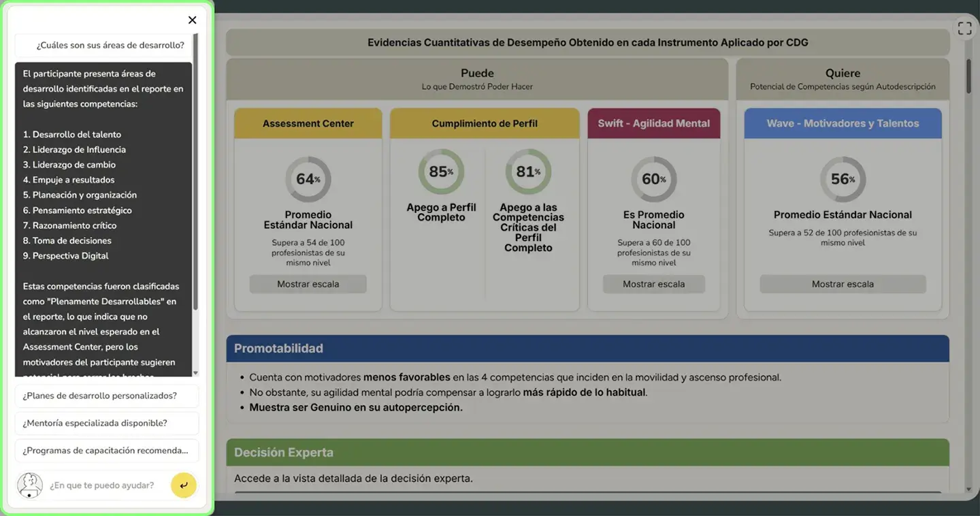Click the 64% Assessment Center gauge
980x516 pixels.
308,179
